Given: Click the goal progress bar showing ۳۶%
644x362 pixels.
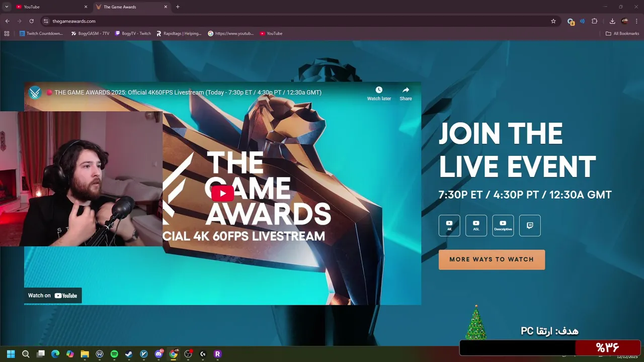Looking at the screenshot, I should [x=550, y=347].
